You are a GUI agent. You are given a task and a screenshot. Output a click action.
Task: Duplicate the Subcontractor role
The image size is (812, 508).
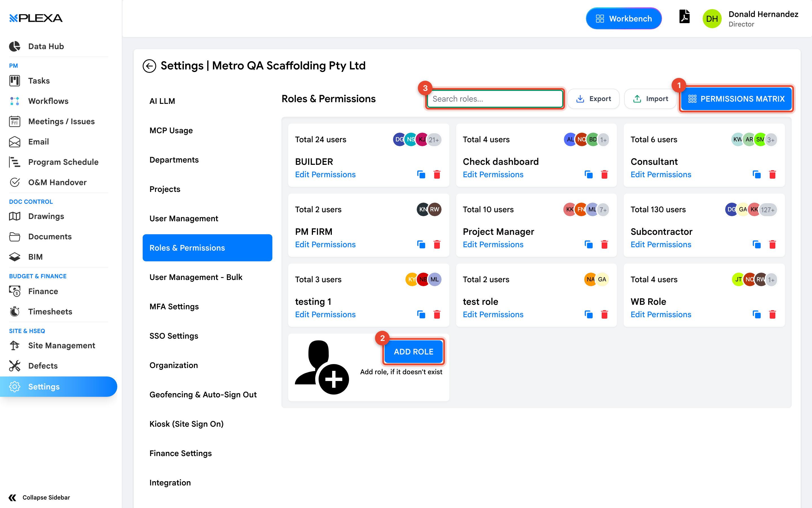pos(757,244)
